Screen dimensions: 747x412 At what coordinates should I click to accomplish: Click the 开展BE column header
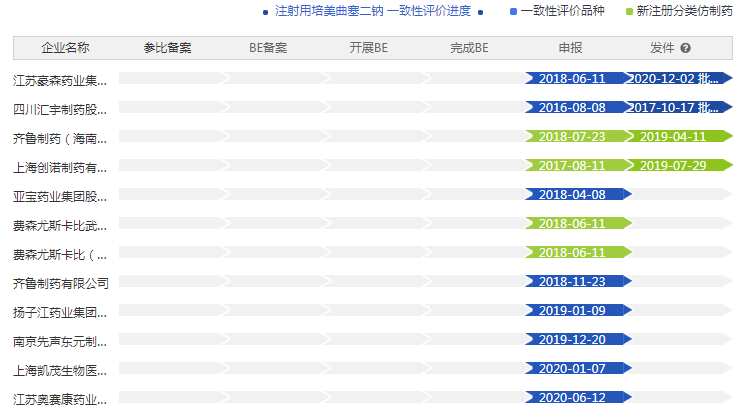(369, 48)
